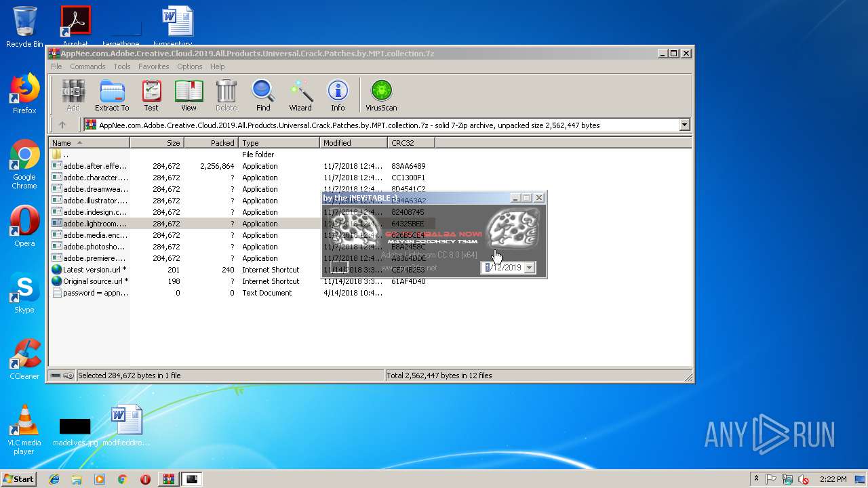Click the Start button
The width and height of the screenshot is (868, 488).
pos(18,479)
